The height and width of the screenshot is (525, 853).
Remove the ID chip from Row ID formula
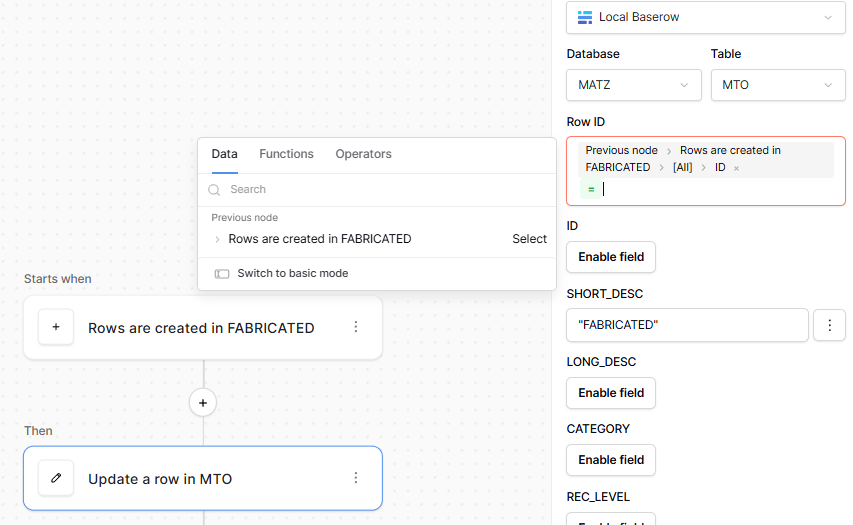(x=737, y=168)
